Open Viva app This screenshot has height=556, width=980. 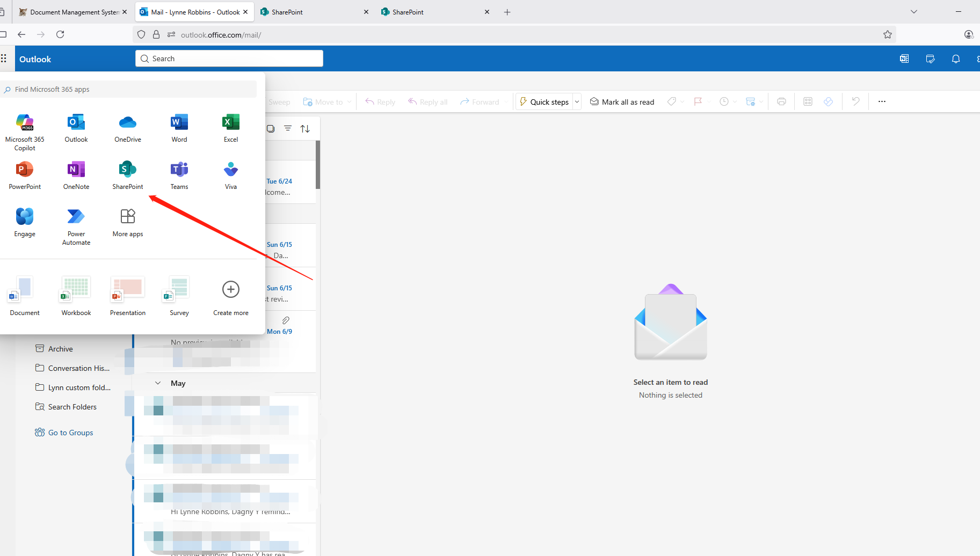click(231, 175)
